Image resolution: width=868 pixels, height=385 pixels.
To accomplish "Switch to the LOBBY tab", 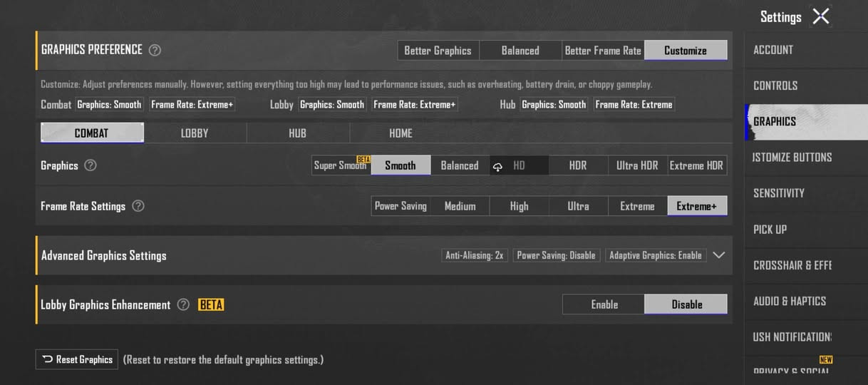I will point(195,133).
